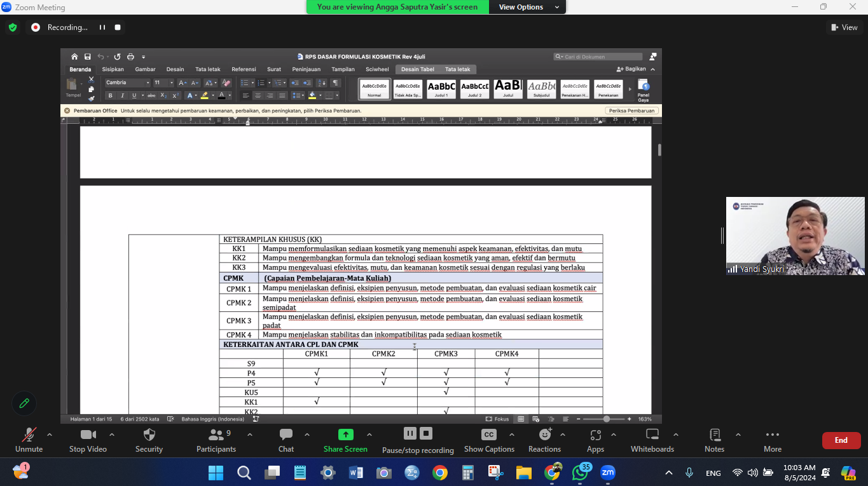Screen dimensions: 868x486
Task: Expand the arrow next to Participants
Action: click(250, 435)
